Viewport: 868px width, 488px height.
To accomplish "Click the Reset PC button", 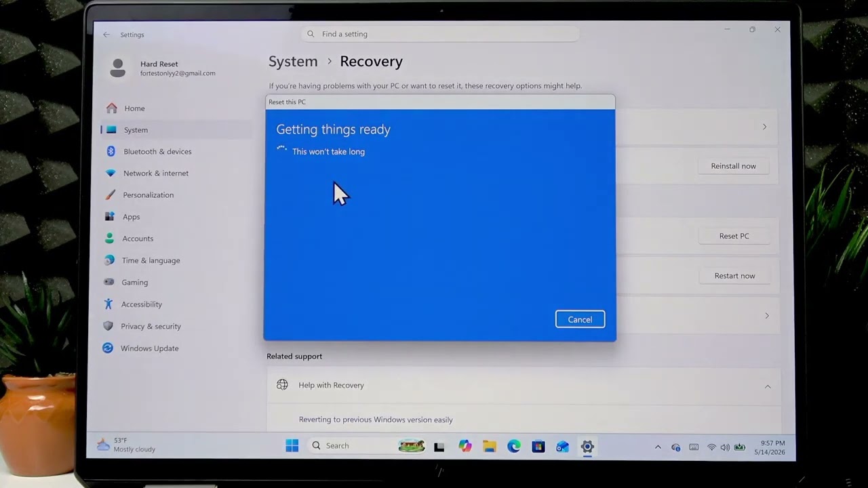I will pyautogui.click(x=734, y=236).
